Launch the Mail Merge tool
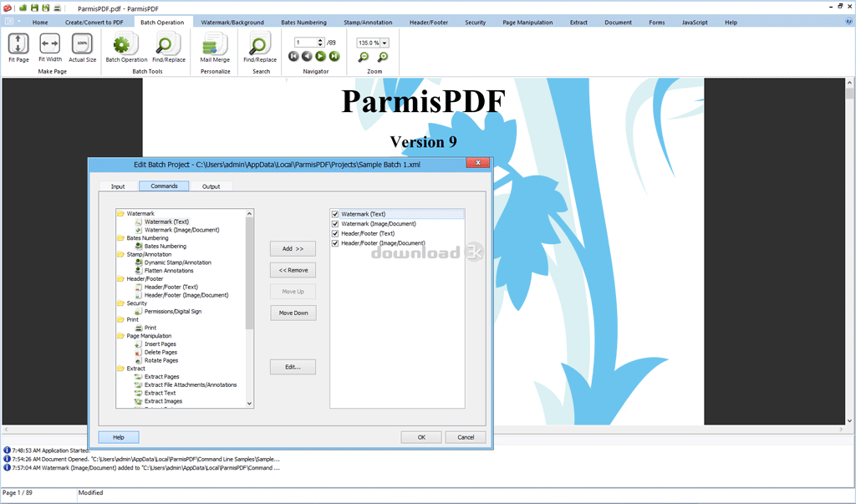The height and width of the screenshot is (504, 856). point(215,48)
